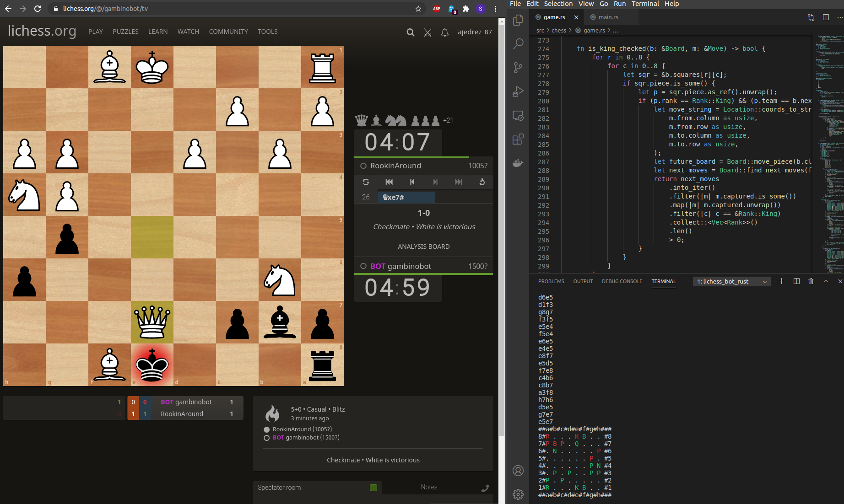Switch to Notes tab
844x504 pixels.
pyautogui.click(x=429, y=488)
